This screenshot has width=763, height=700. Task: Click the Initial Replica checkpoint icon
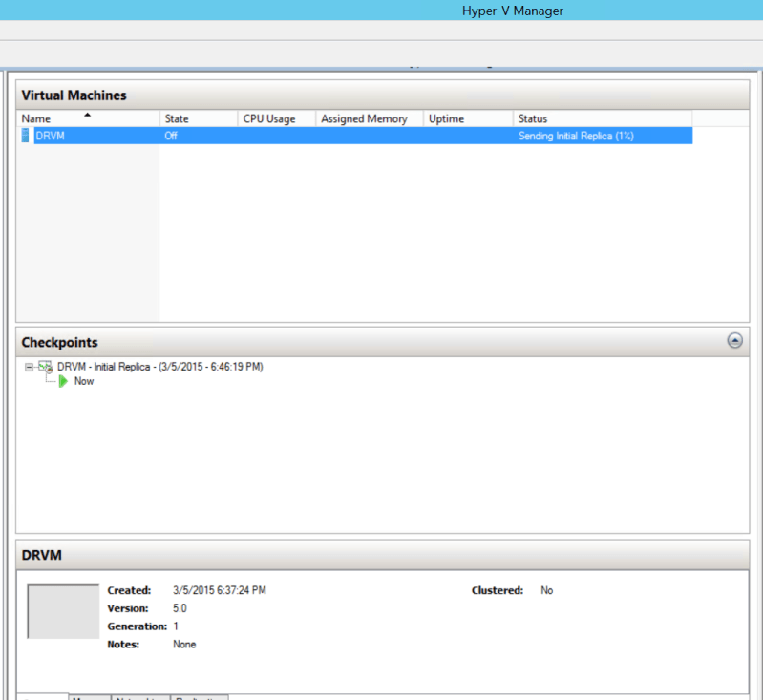pyautogui.click(x=45, y=367)
